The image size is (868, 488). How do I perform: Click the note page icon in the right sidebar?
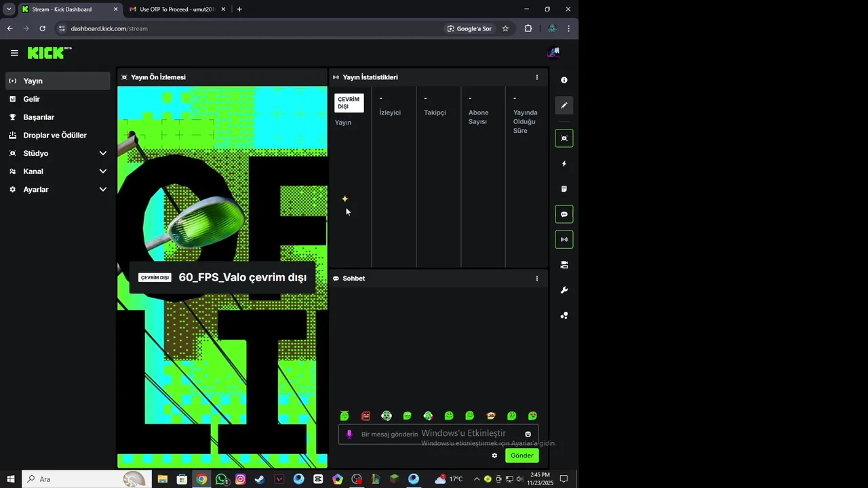click(564, 189)
